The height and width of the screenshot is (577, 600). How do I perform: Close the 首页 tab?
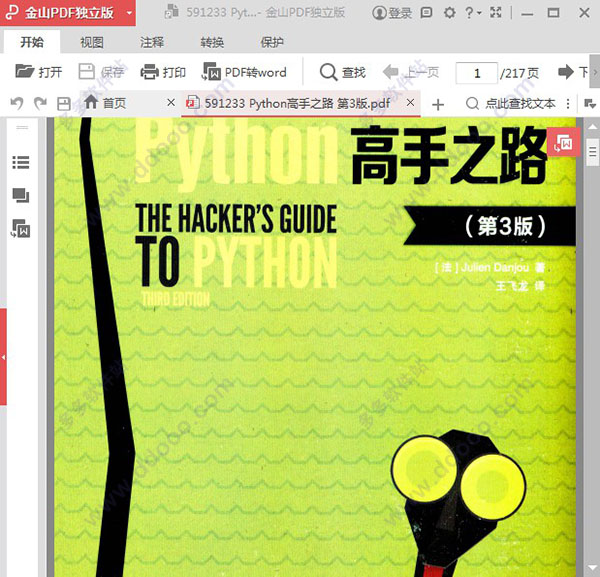[171, 103]
